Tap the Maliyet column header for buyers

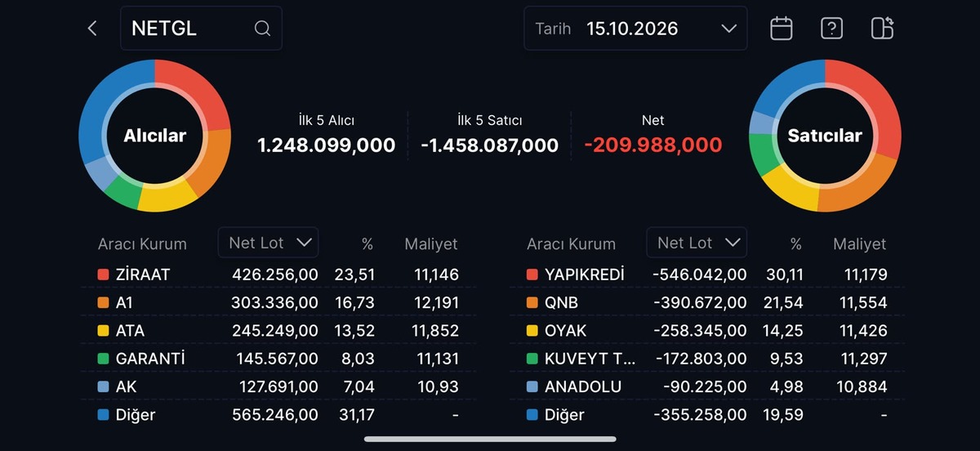click(x=431, y=243)
